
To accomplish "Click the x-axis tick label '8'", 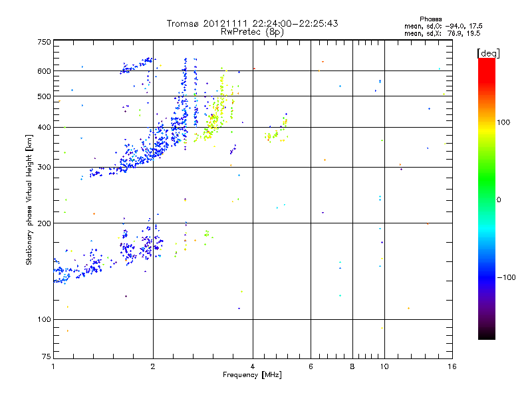I will [352, 366].
